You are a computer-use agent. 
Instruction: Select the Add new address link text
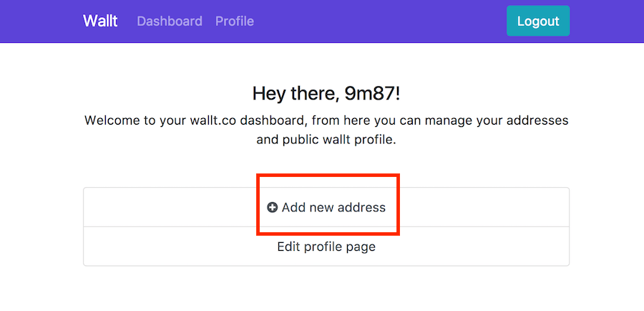333,208
